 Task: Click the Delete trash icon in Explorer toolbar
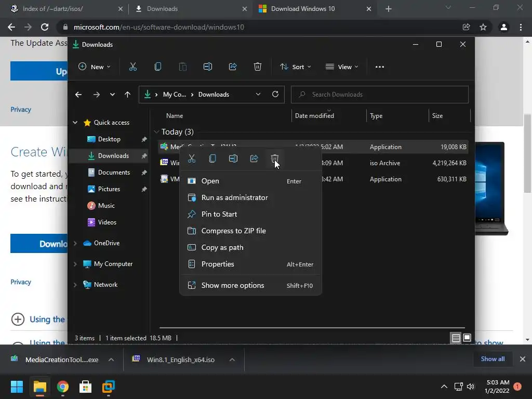[258, 67]
